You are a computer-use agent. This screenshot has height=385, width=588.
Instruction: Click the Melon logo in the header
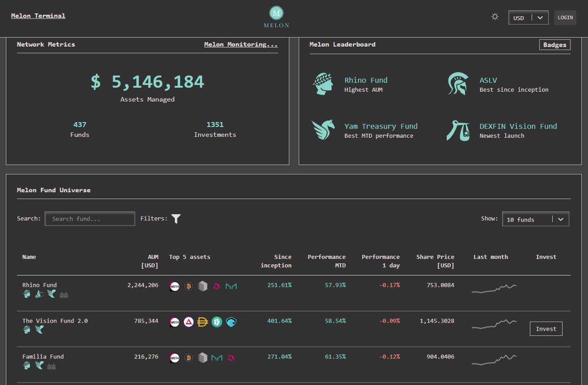[x=276, y=17]
